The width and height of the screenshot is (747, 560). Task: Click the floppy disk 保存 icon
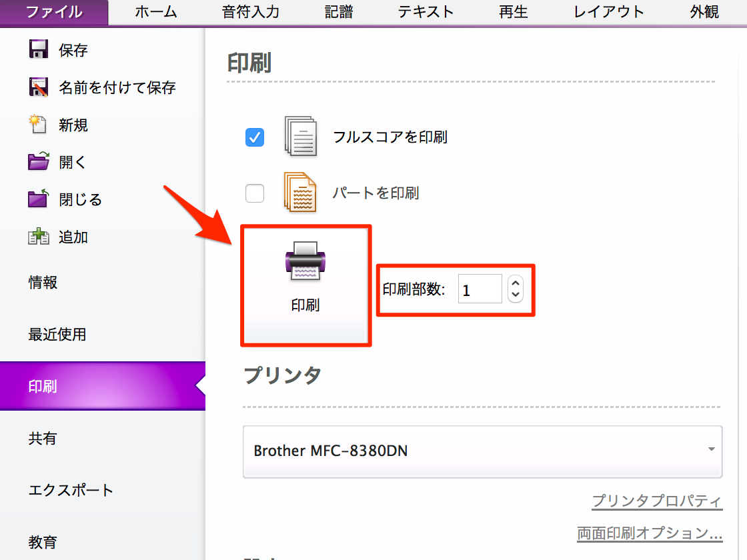pyautogui.click(x=38, y=49)
